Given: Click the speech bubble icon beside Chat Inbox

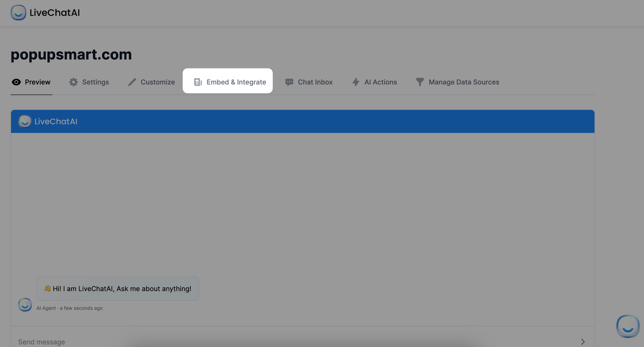Looking at the screenshot, I should point(289,82).
